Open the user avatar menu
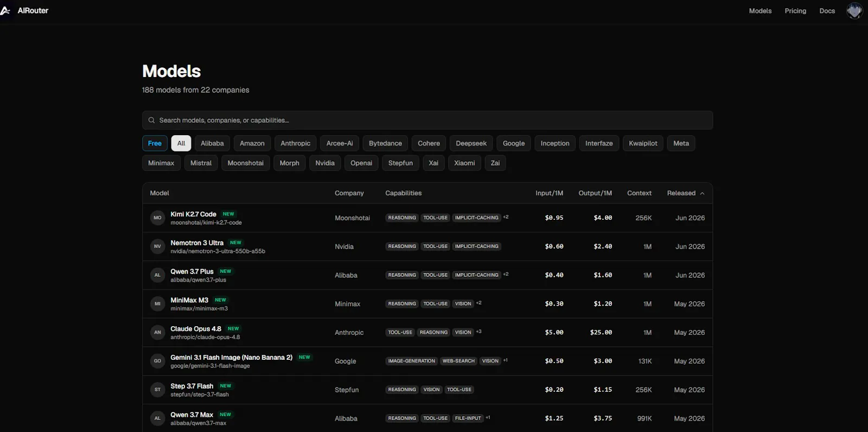The width and height of the screenshot is (868, 432). (854, 11)
